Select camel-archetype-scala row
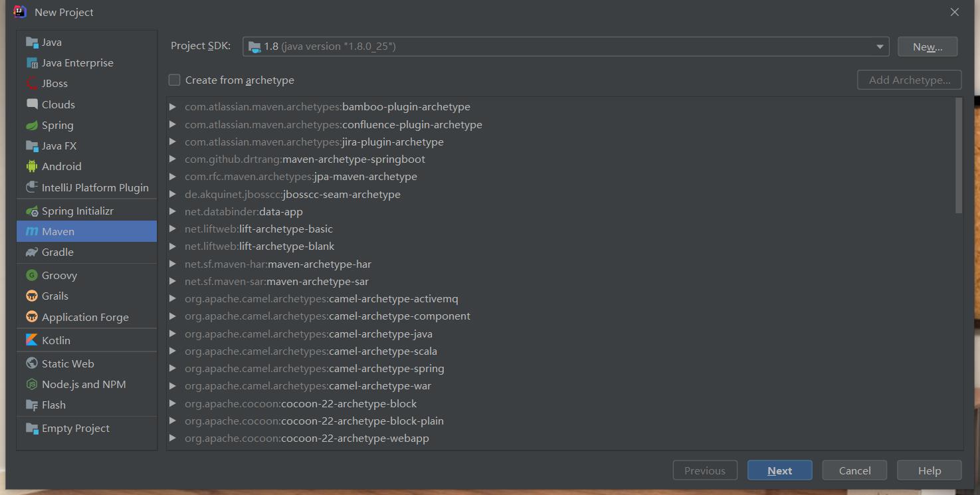The width and height of the screenshot is (980, 495). (x=561, y=351)
